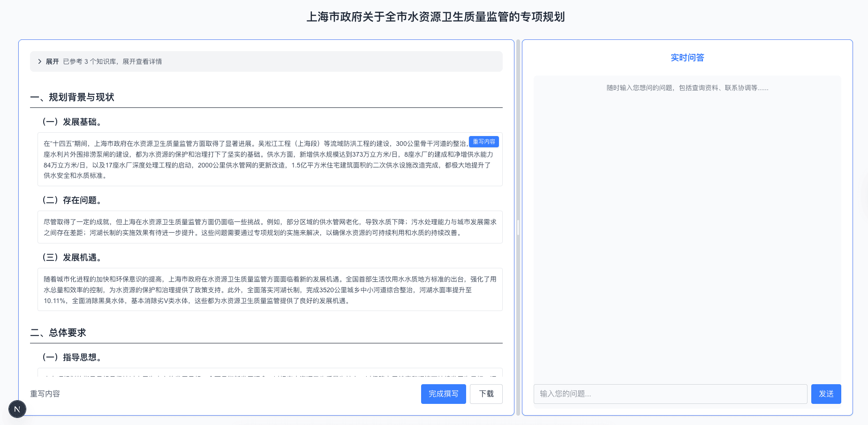The width and height of the screenshot is (868, 425).
Task: Download the document with 下载
Action: point(486,394)
